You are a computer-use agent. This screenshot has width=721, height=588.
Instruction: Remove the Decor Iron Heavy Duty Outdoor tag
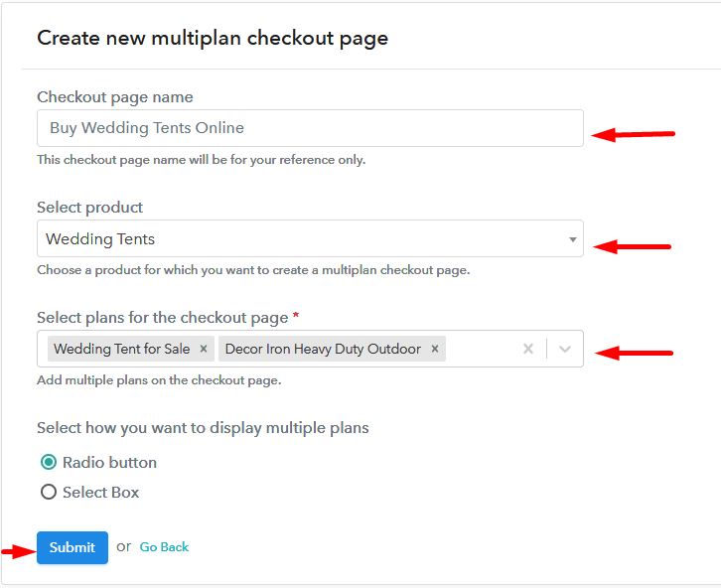tap(435, 349)
